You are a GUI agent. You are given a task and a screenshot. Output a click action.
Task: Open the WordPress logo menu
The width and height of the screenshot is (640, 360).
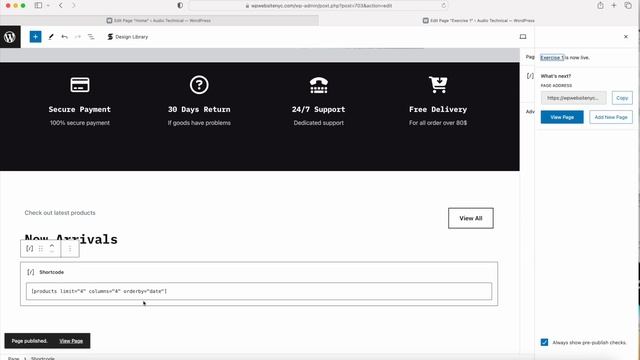click(x=10, y=37)
